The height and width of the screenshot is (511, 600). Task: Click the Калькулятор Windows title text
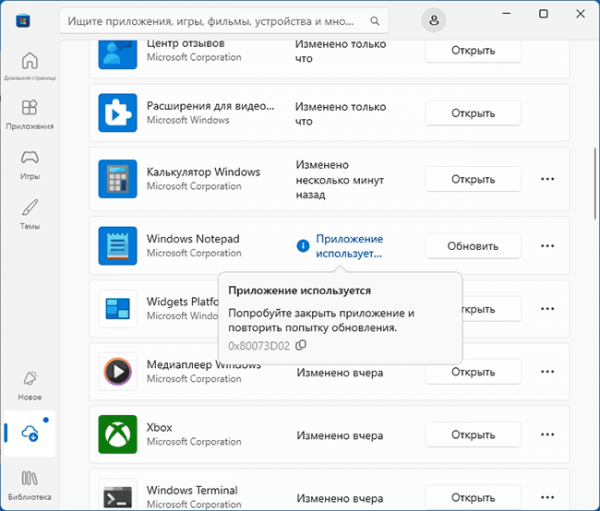(203, 172)
